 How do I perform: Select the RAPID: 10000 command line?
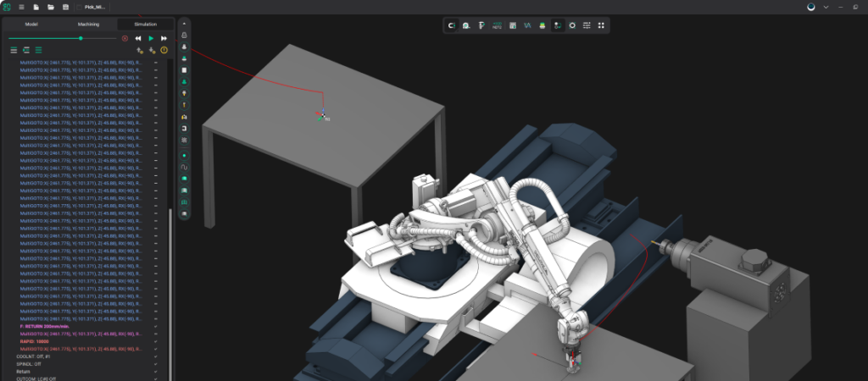pos(32,341)
